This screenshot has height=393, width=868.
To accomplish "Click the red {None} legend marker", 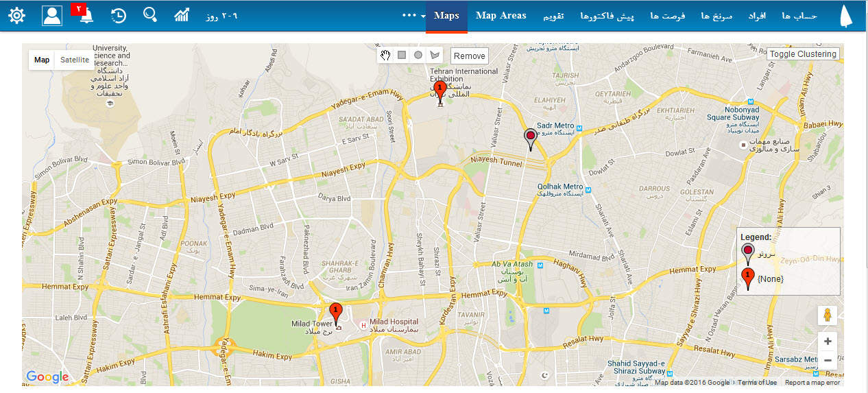I will pos(748,278).
